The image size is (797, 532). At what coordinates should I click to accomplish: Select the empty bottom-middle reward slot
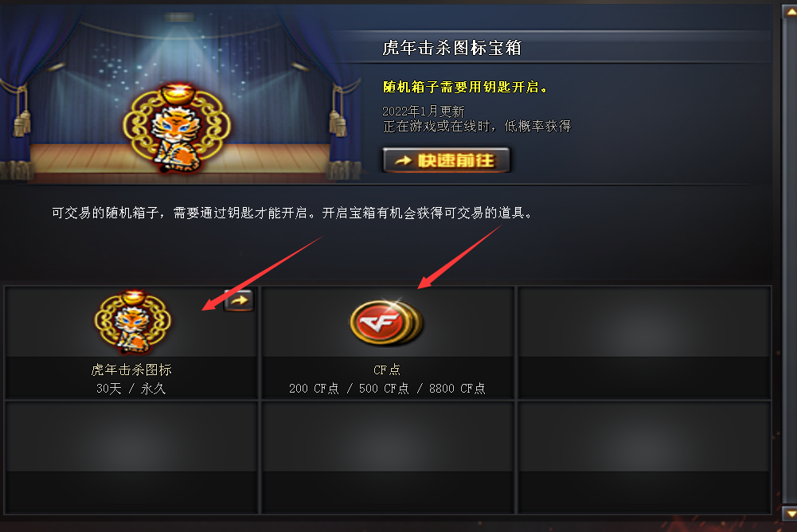pos(388,457)
